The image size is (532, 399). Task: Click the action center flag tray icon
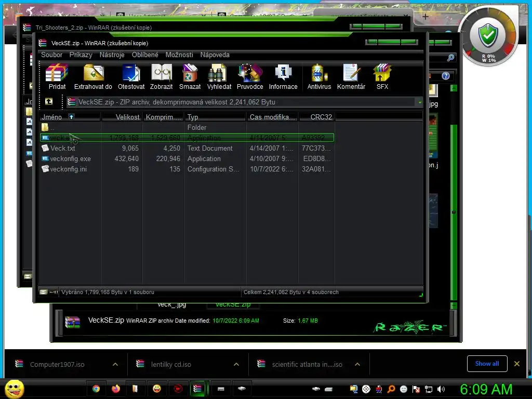coord(416,389)
